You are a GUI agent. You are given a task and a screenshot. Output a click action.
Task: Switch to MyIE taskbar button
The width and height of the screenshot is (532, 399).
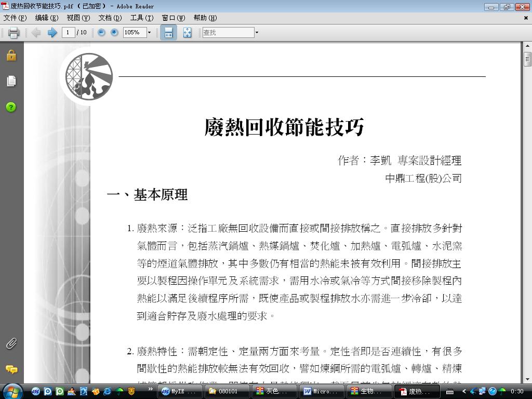(x=180, y=392)
